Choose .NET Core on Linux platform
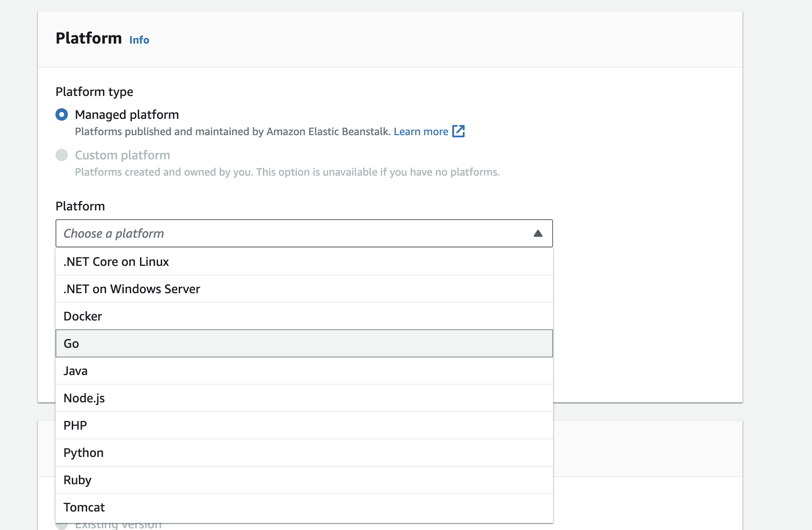The height and width of the screenshot is (530, 812). 116,262
